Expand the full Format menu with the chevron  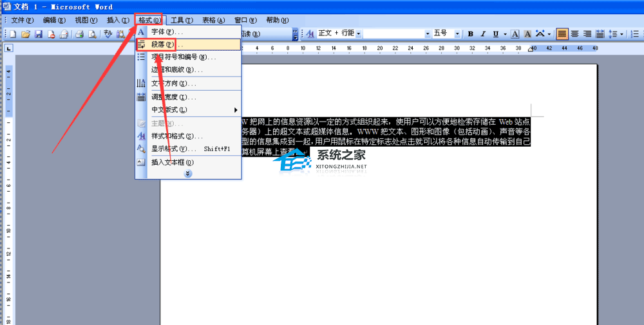[188, 174]
